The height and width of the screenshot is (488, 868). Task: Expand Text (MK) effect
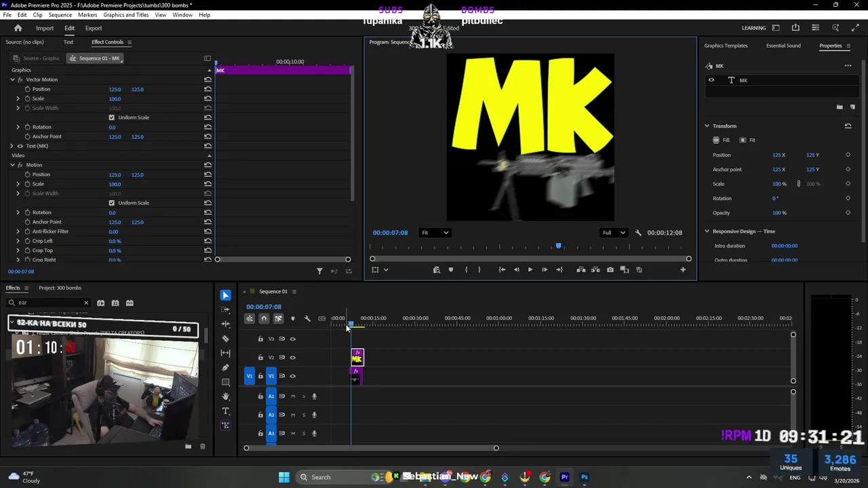pos(12,146)
